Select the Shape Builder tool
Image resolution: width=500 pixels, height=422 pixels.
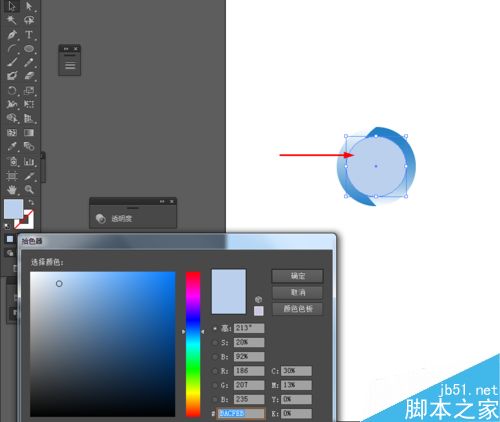(12, 118)
